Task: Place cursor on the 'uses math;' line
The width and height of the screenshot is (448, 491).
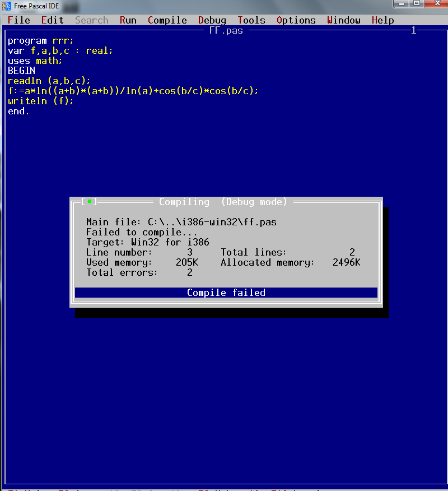Action: [35, 61]
